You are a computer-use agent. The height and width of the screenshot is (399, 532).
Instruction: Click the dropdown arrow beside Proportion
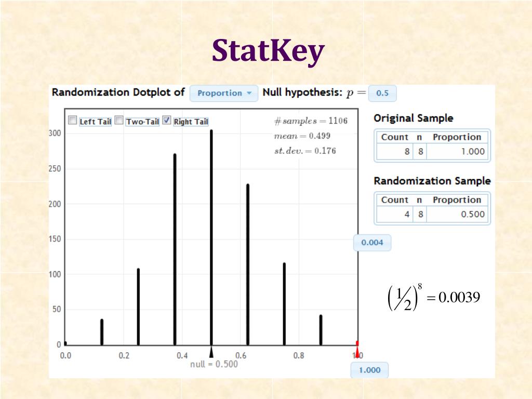[249, 93]
